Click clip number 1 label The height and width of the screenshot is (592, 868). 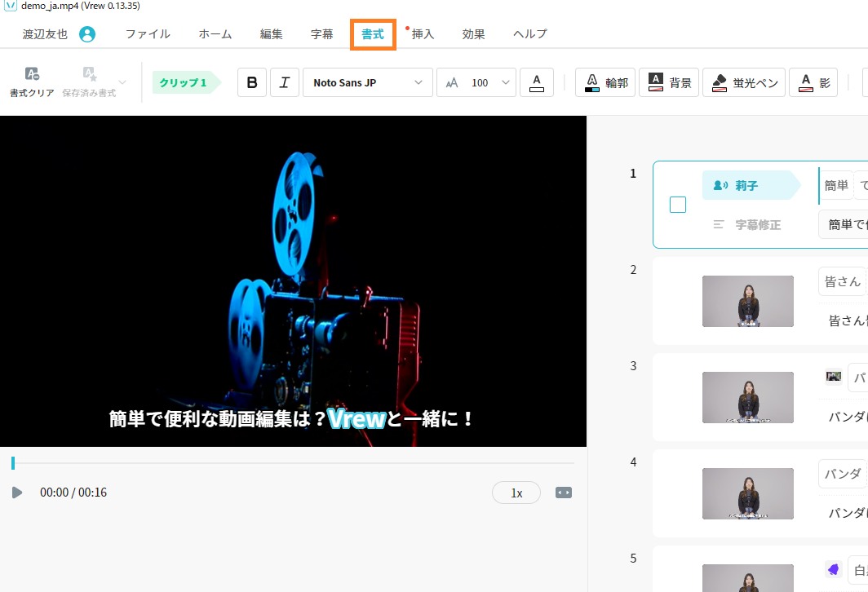point(633,174)
